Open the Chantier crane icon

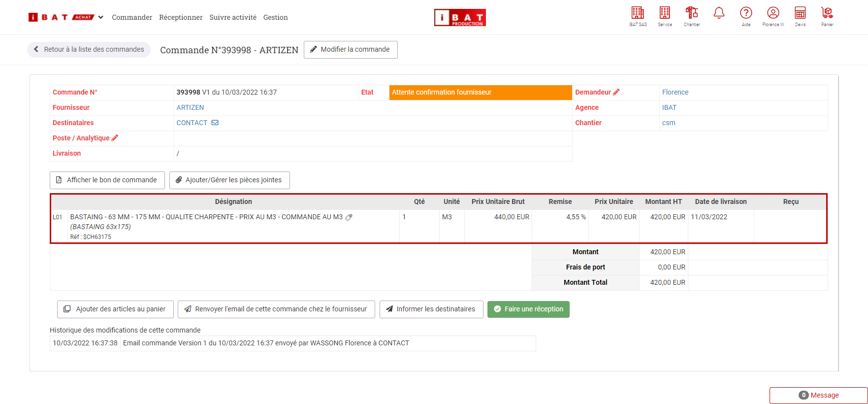click(692, 13)
